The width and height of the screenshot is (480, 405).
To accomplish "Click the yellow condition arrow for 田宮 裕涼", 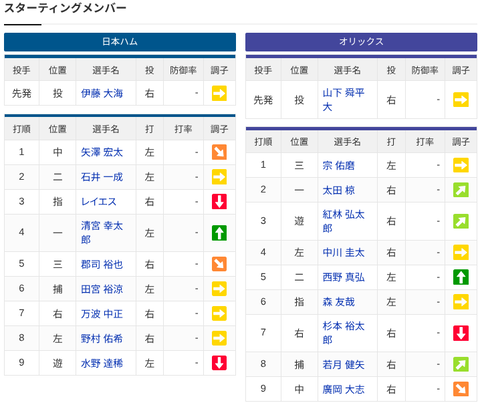I will 219,289.
